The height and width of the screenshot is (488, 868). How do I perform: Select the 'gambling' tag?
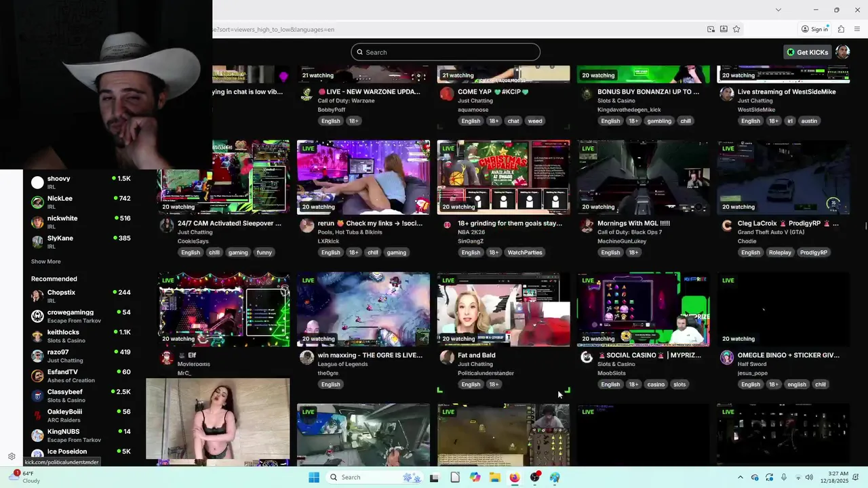tap(658, 121)
